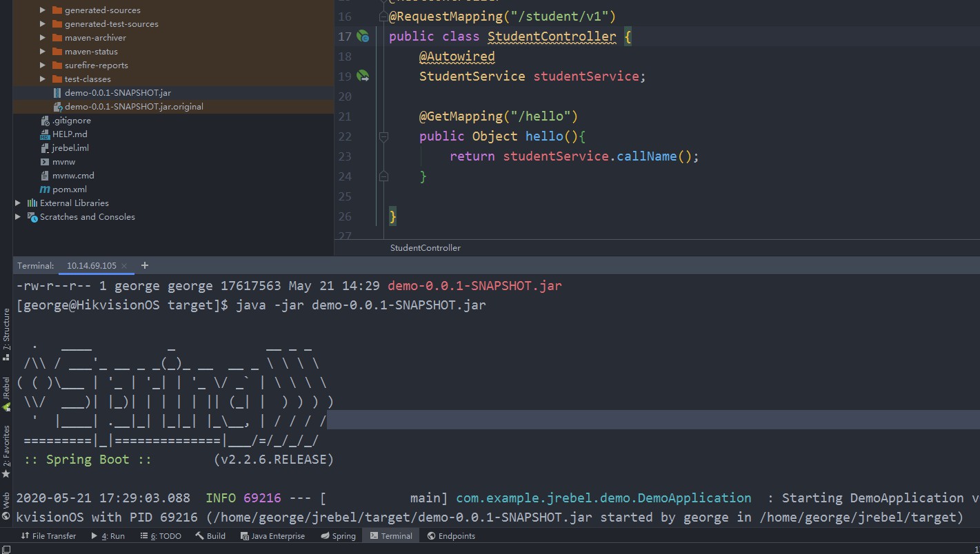Viewport: 980px width, 554px height.
Task: Expand the surefire-reports folder arrow
Action: (x=43, y=65)
